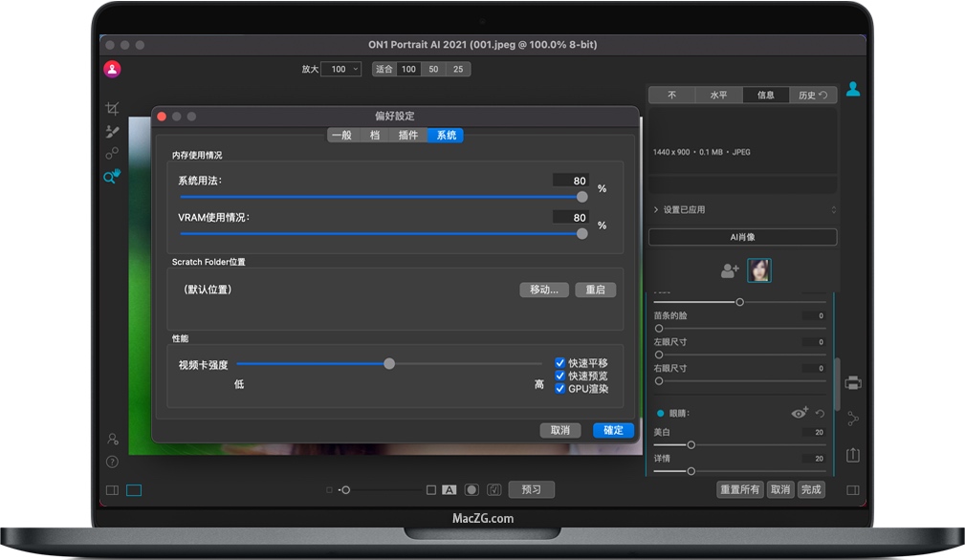
Task: Uncheck the 快速平移 checkbox
Action: coord(560,363)
